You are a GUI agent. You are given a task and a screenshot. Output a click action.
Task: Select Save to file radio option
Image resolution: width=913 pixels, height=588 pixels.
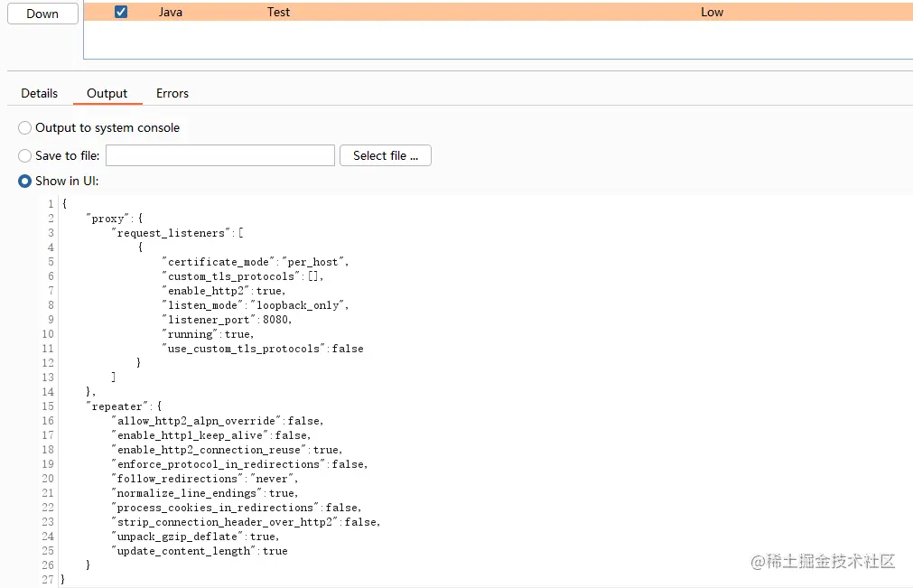coord(24,155)
